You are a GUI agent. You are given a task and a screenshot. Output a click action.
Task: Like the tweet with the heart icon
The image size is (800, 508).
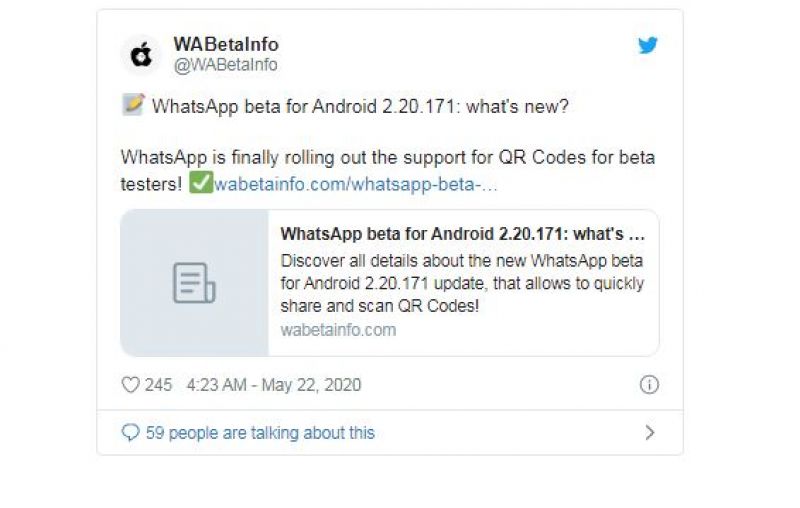130,385
